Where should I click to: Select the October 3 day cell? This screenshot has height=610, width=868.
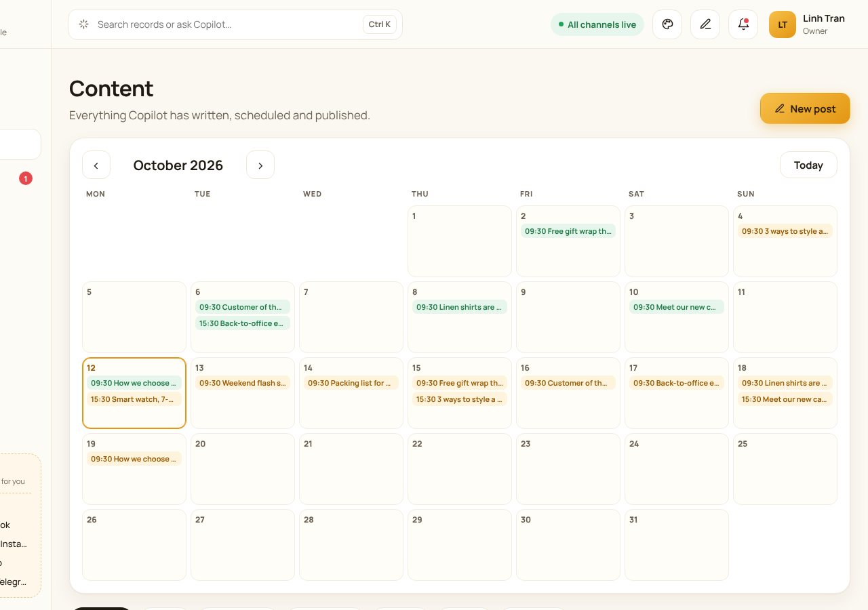coord(677,241)
